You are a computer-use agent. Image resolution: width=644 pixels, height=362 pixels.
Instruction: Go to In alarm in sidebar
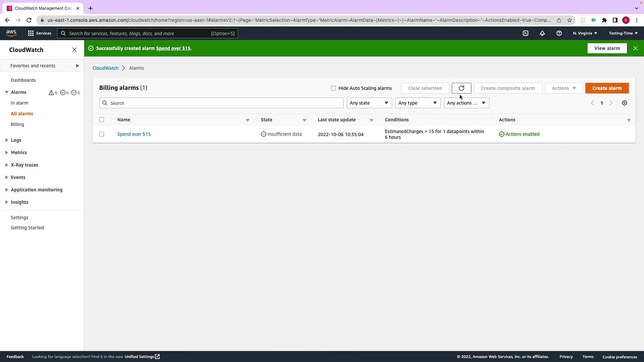click(x=19, y=103)
